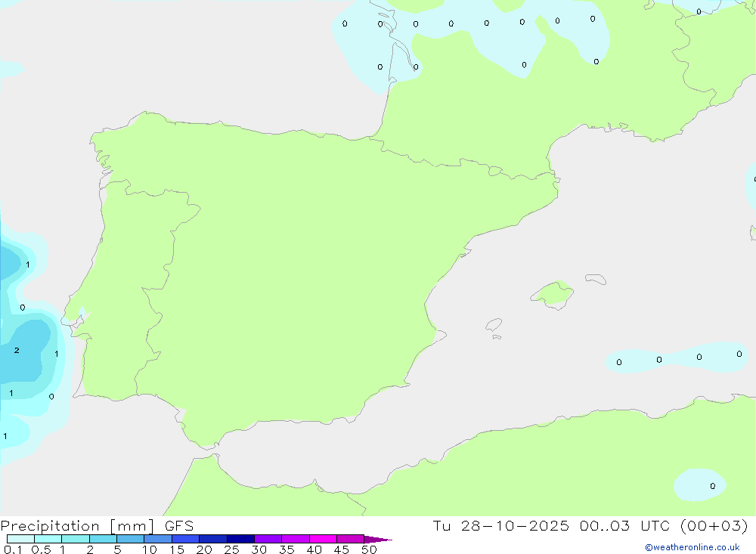Viewport: 756px width, 554px height.
Task: Click the Ibiza island outline
Action: (494, 325)
